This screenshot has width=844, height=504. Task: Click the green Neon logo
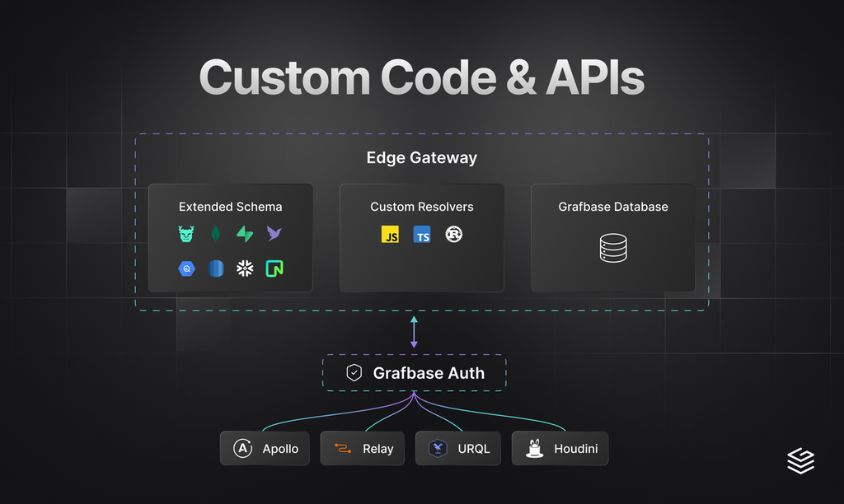274,268
